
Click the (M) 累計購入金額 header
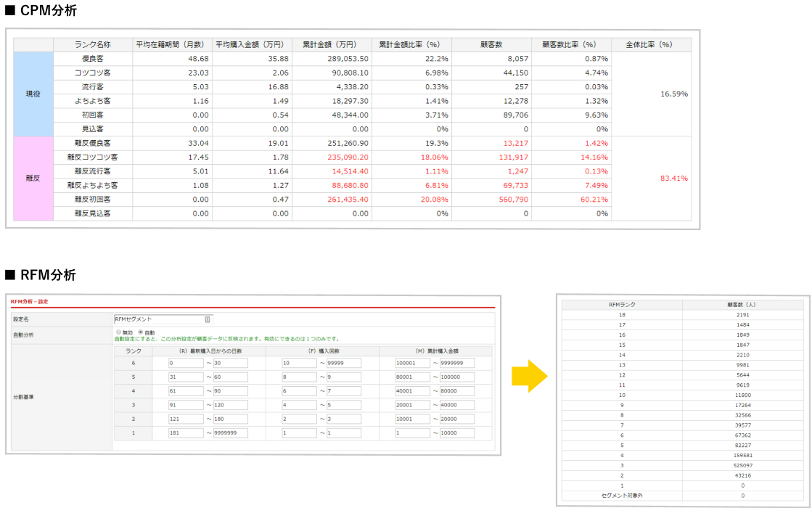437,351
